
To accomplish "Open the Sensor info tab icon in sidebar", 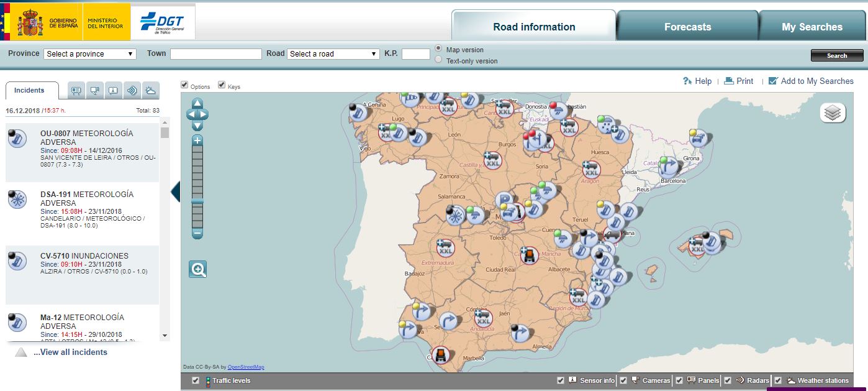I will pos(113,90).
